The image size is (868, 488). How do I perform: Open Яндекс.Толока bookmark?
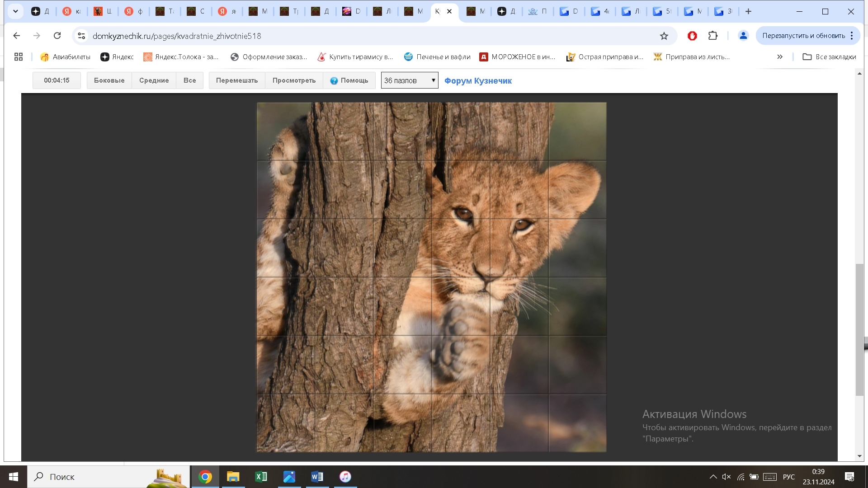tap(181, 57)
